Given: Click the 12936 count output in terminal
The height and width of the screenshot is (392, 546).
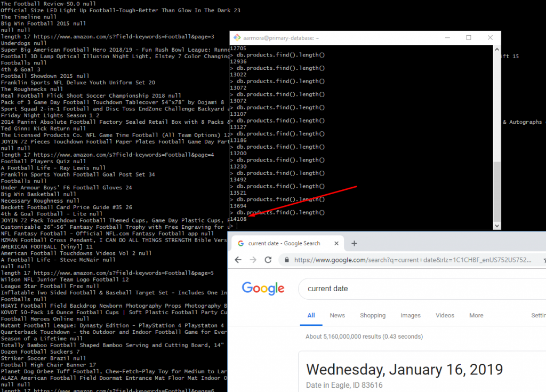Looking at the screenshot, I should 238,62.
